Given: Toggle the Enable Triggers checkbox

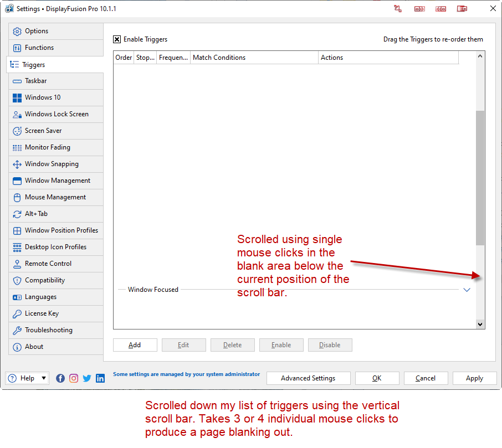Looking at the screenshot, I should (117, 39).
